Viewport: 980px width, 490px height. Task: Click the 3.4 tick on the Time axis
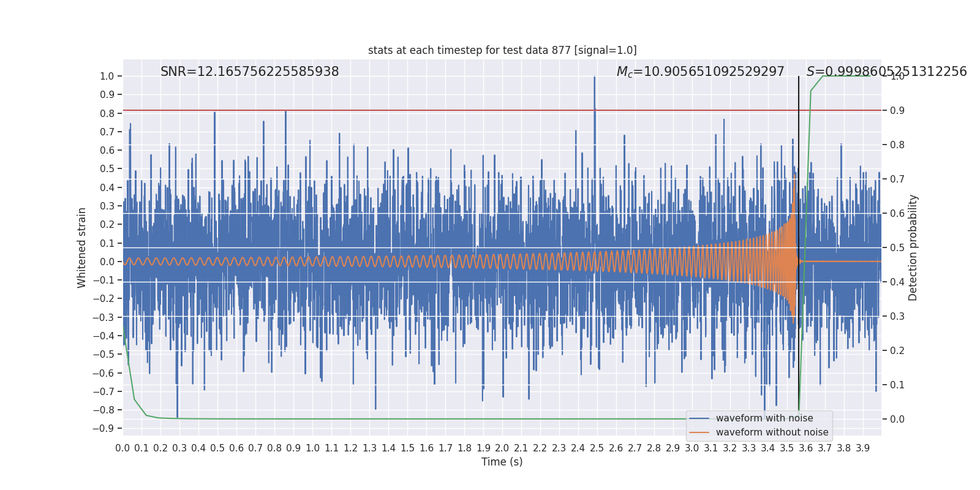(768, 448)
